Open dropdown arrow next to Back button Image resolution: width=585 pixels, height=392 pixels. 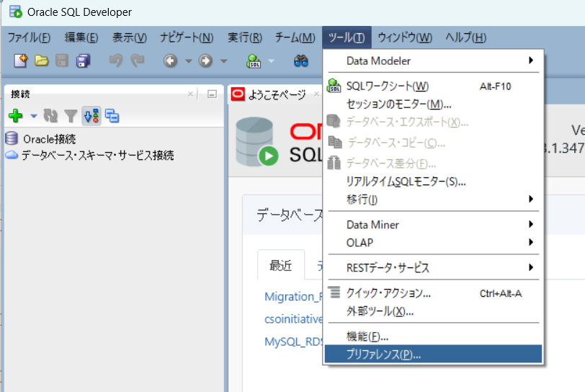[x=189, y=61]
